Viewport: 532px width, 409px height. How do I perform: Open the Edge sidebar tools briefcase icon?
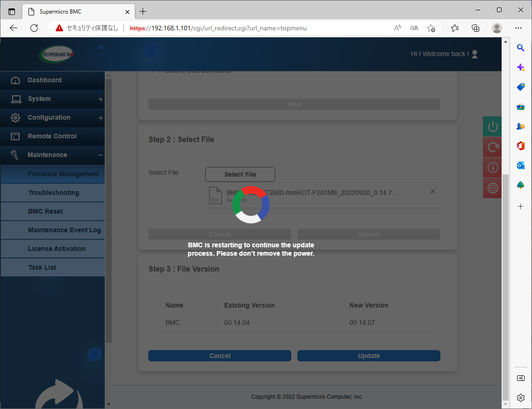[521, 107]
